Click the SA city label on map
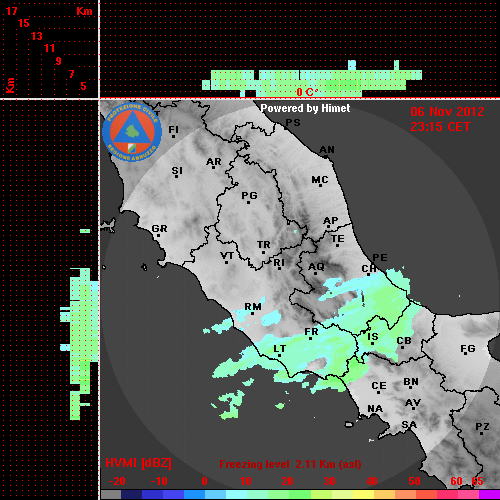This screenshot has width=500, height=500. tap(409, 425)
